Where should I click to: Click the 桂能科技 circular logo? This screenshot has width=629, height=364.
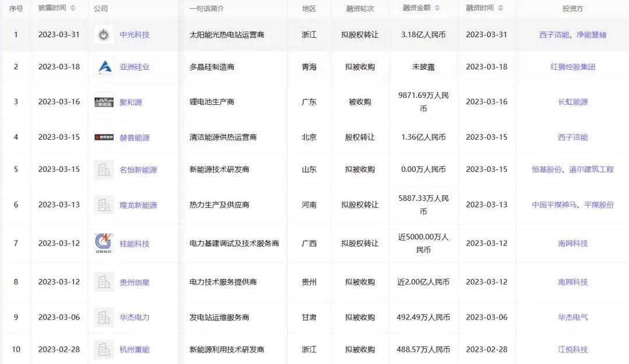pos(103,243)
